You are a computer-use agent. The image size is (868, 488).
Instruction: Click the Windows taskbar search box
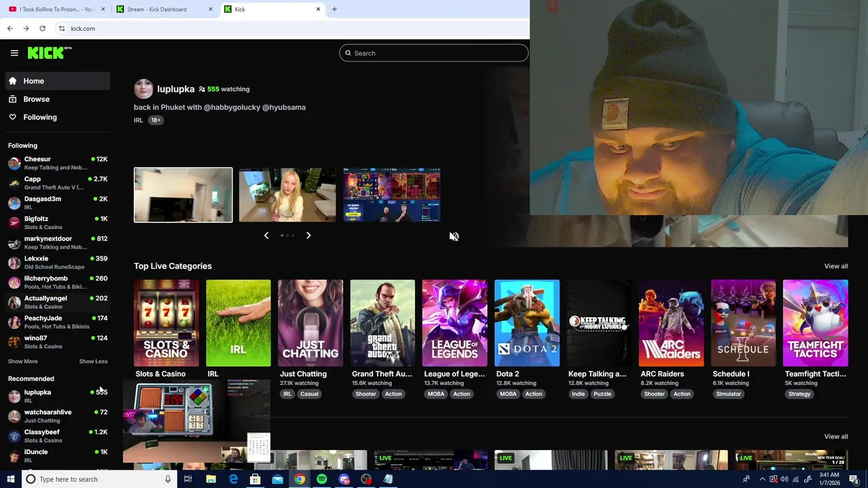(x=98, y=479)
